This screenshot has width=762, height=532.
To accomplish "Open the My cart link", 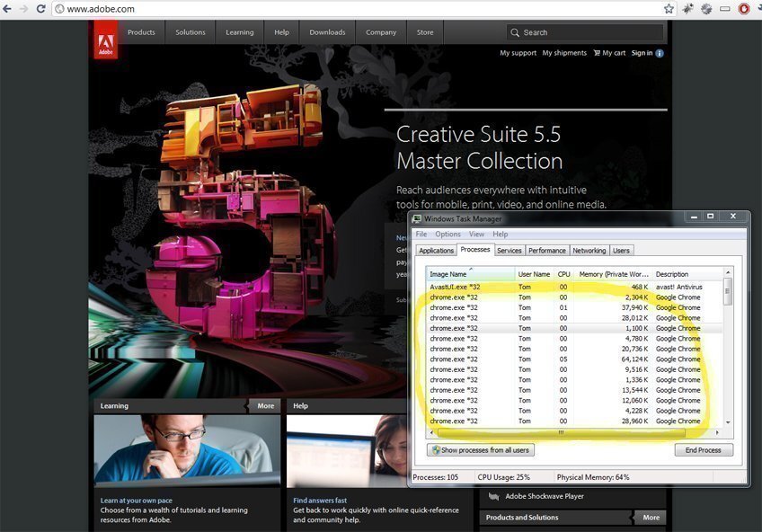I will [609, 53].
